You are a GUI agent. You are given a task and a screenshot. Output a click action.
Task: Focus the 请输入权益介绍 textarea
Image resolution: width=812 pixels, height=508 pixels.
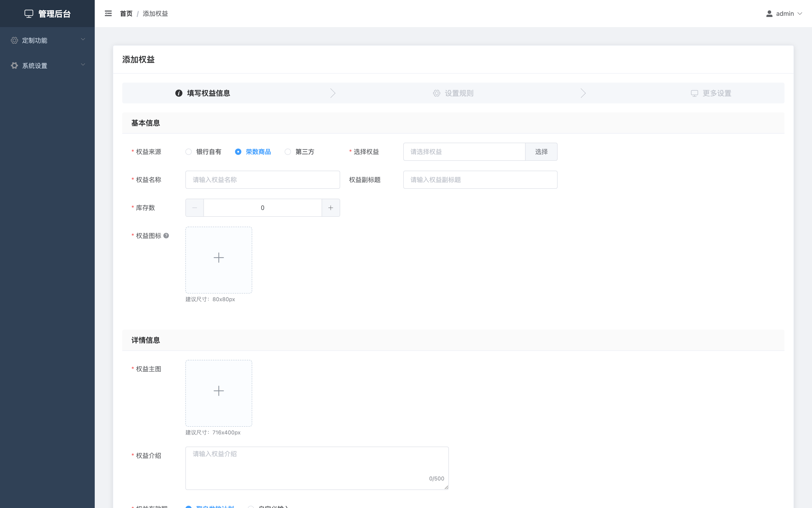tap(317, 468)
